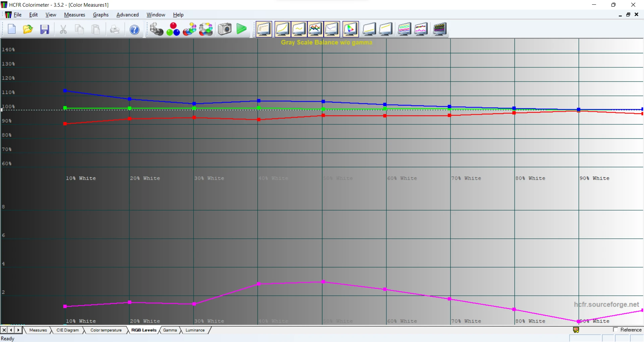Toggle the Luminance graph monitor icon
Image resolution: width=644 pixels, height=342 pixels.
click(282, 29)
